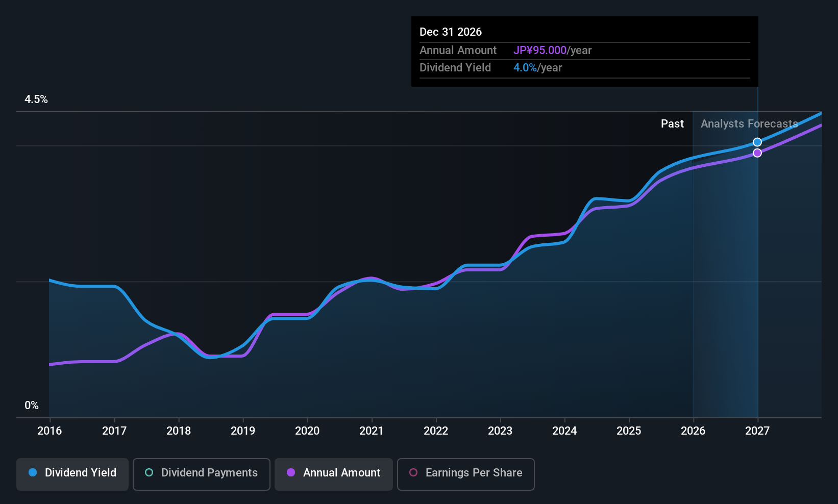Viewport: 838px width, 504px height.
Task: Click the 2020 x-axis label
Action: point(307,431)
